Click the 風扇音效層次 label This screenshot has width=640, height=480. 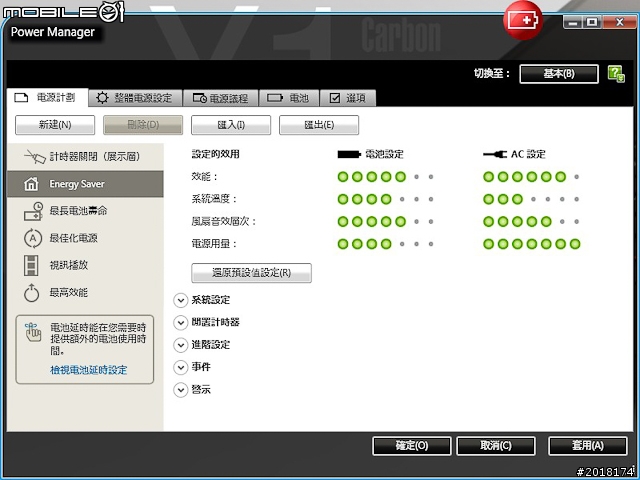coord(224,222)
